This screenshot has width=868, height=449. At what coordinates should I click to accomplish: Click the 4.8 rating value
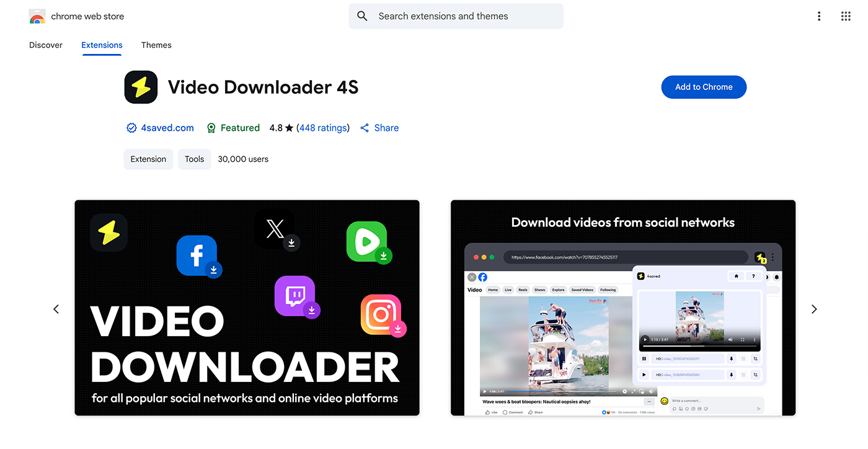(276, 128)
